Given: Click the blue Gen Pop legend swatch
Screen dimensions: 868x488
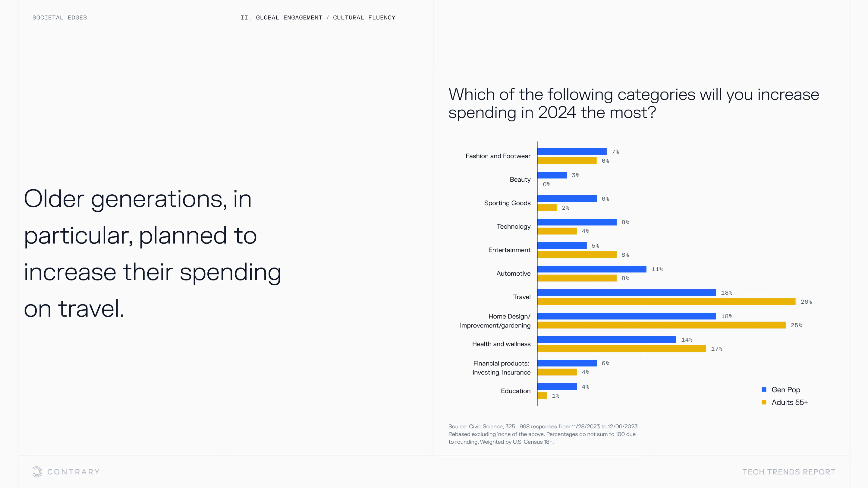Looking at the screenshot, I should click(x=764, y=390).
